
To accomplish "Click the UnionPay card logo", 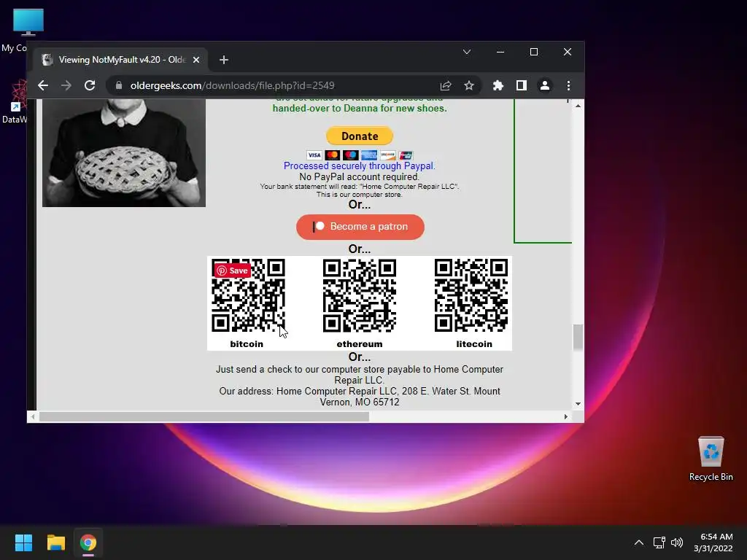I will [x=406, y=155].
